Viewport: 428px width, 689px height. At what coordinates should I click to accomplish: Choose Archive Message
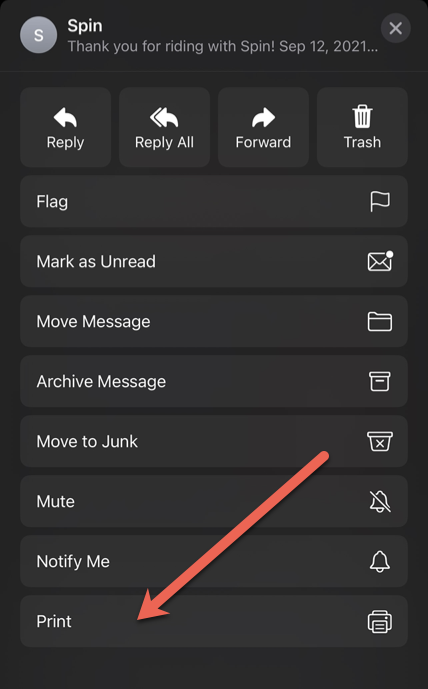pyautogui.click(x=214, y=381)
